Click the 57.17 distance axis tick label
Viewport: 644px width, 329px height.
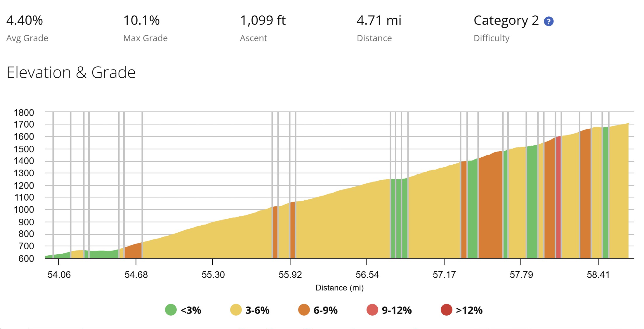[444, 275]
